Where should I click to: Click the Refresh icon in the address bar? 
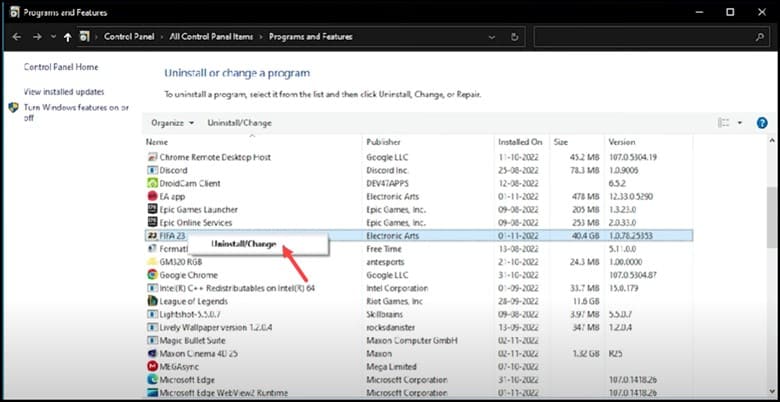click(x=515, y=37)
